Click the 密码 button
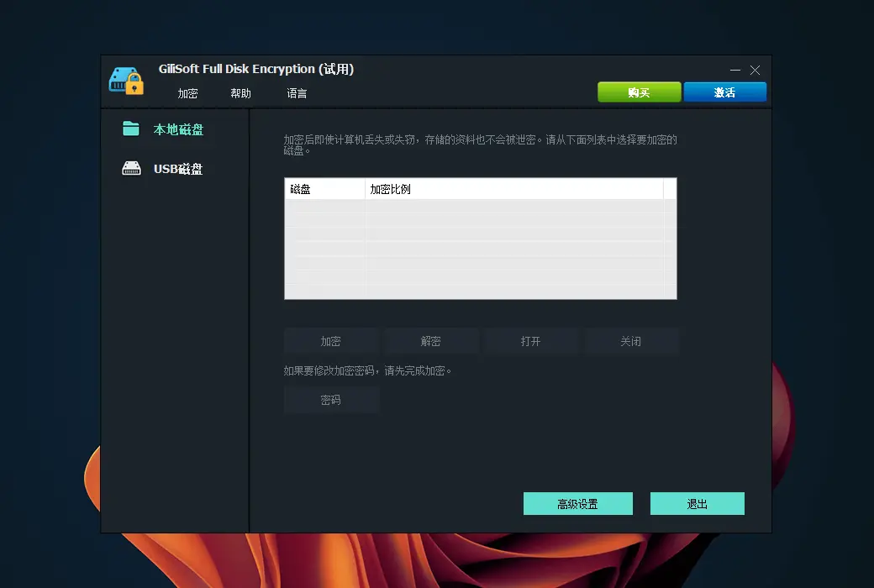Viewport: 874px width, 588px height. [330, 400]
